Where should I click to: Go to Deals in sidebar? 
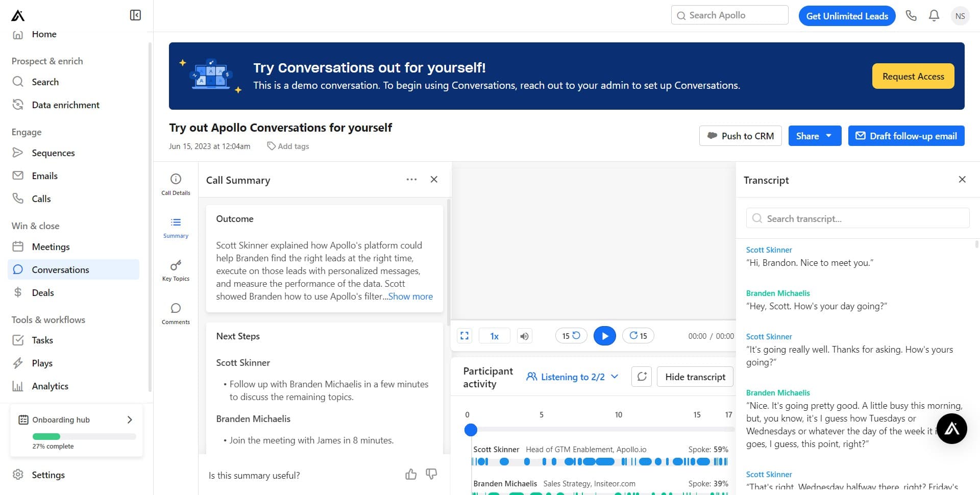43,292
